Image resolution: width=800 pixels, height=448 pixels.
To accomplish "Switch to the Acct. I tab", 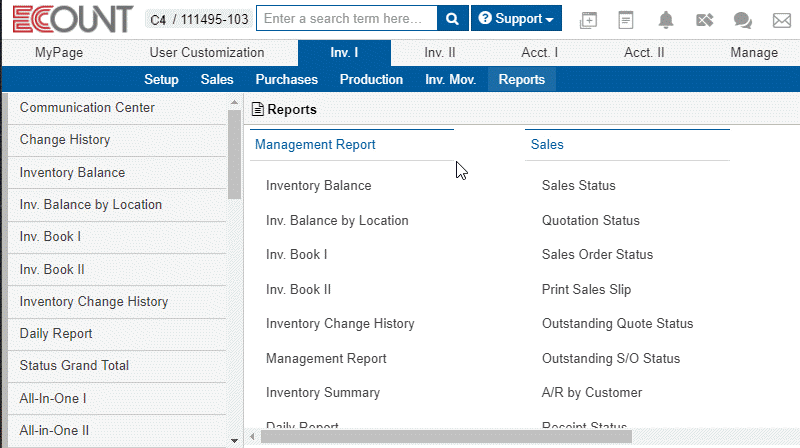I will click(539, 53).
